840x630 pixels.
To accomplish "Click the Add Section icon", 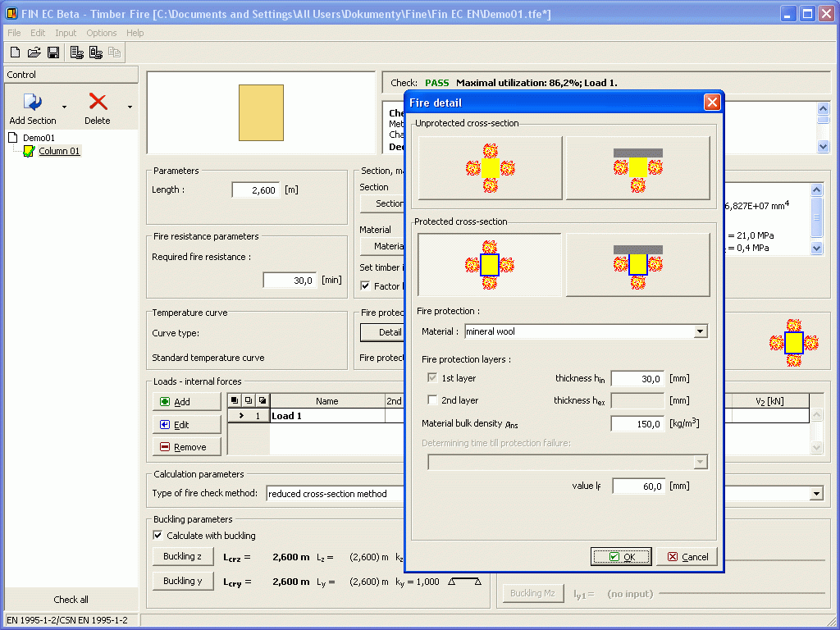I will pyautogui.click(x=33, y=103).
